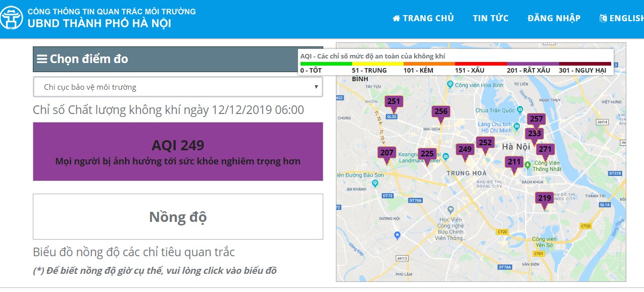
Task: Open the TIN TỨC news menu
Action: (x=490, y=18)
